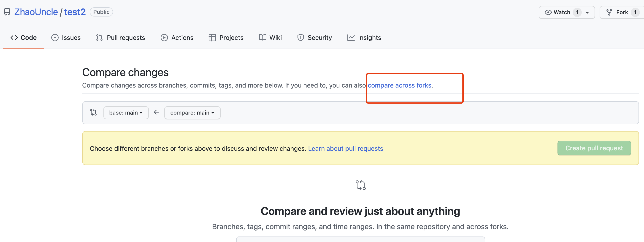Switch to the Issues tab
The height and width of the screenshot is (242, 644).
click(66, 38)
